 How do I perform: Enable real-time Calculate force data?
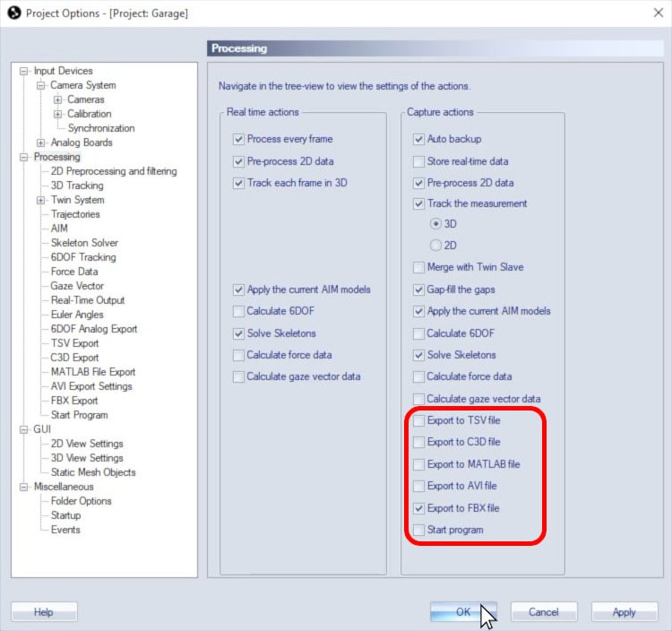coord(238,355)
